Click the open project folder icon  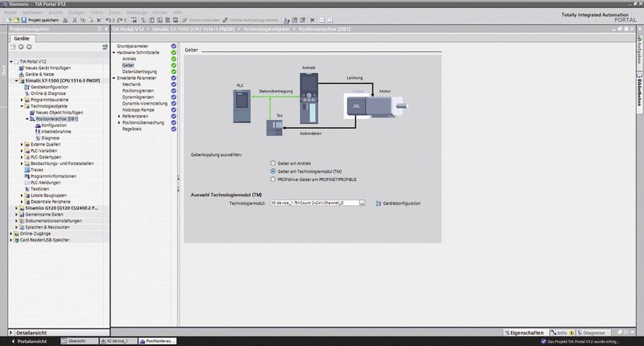pos(17,19)
